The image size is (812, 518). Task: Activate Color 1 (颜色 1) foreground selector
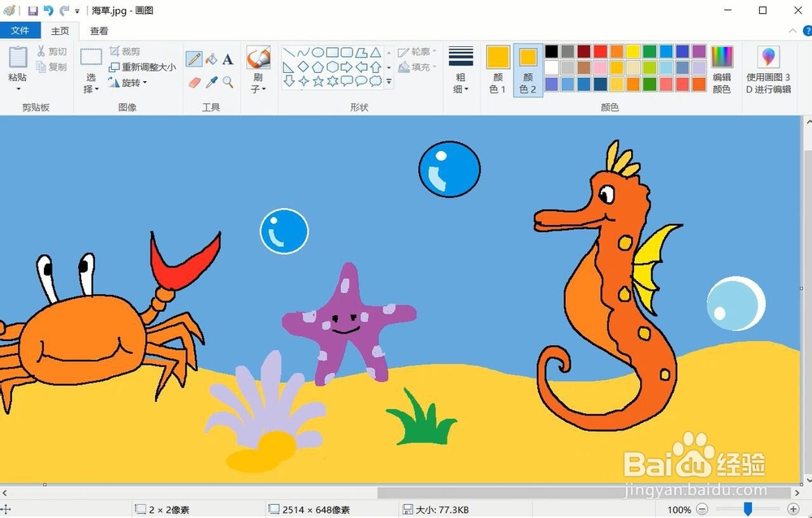[x=498, y=69]
